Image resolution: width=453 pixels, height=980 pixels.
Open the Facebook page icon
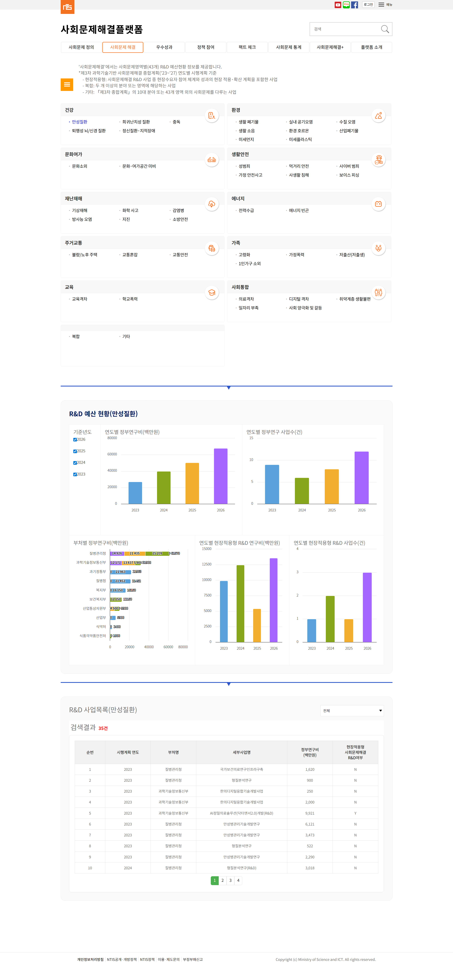(x=355, y=5)
